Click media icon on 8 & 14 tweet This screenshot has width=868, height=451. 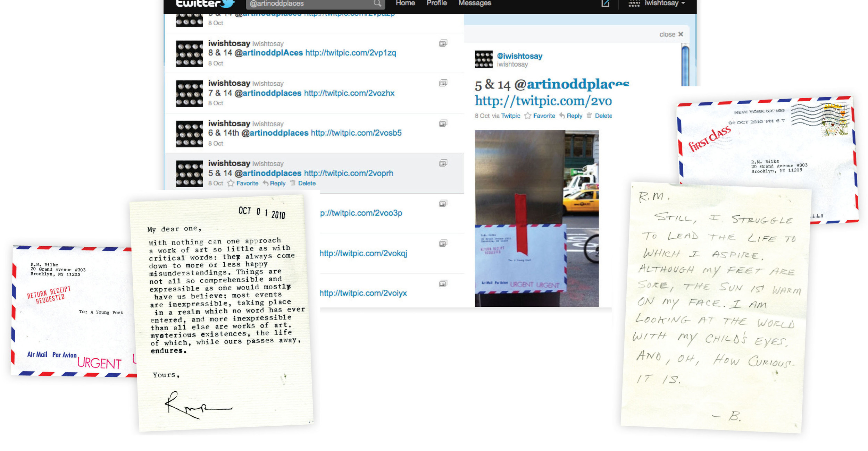(443, 43)
